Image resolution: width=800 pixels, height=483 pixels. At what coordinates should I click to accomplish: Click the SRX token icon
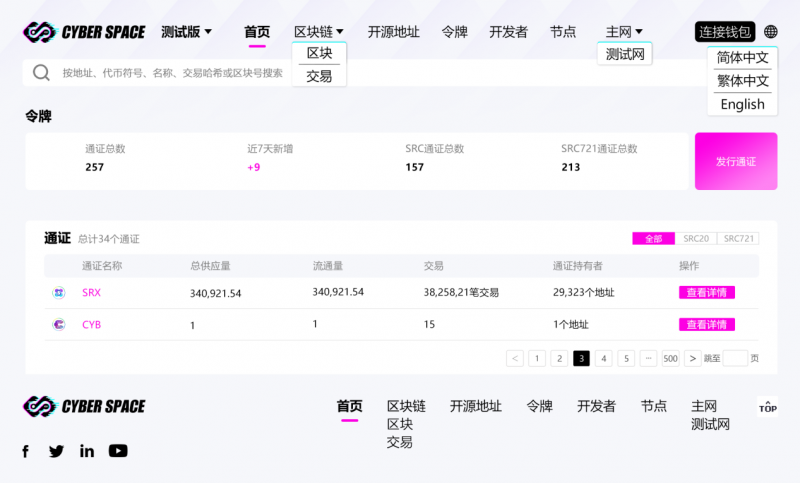[x=59, y=293]
